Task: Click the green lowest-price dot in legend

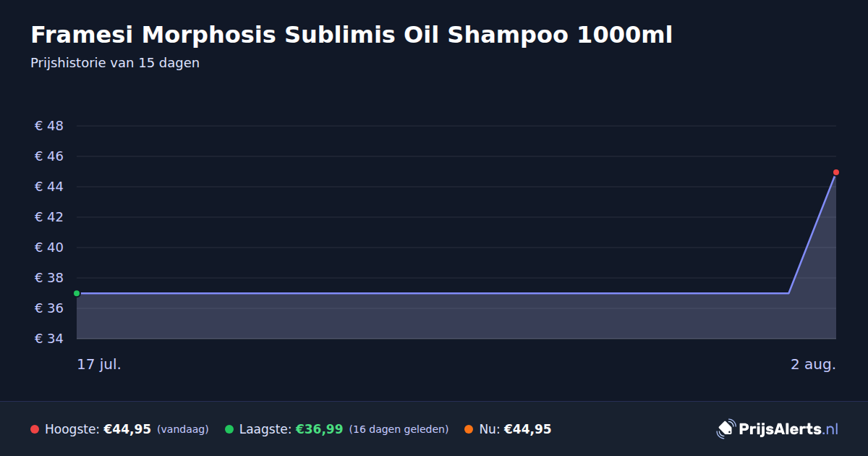Action: 229,429
